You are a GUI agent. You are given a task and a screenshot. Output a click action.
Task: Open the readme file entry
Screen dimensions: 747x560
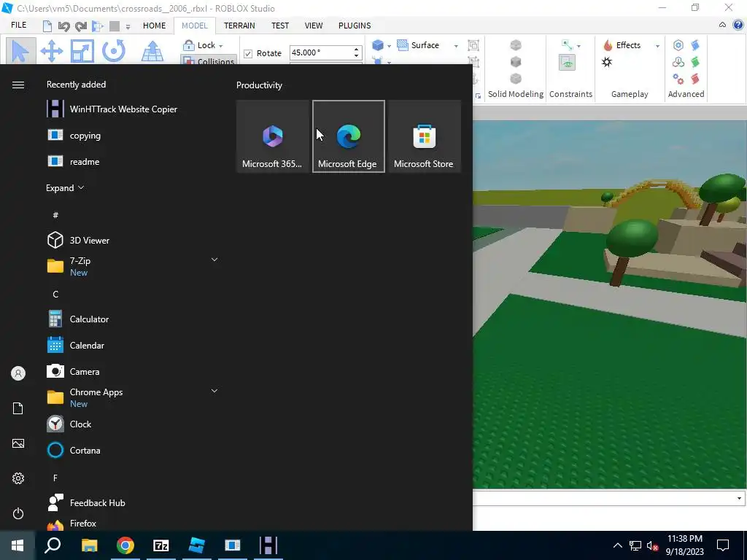74,161
